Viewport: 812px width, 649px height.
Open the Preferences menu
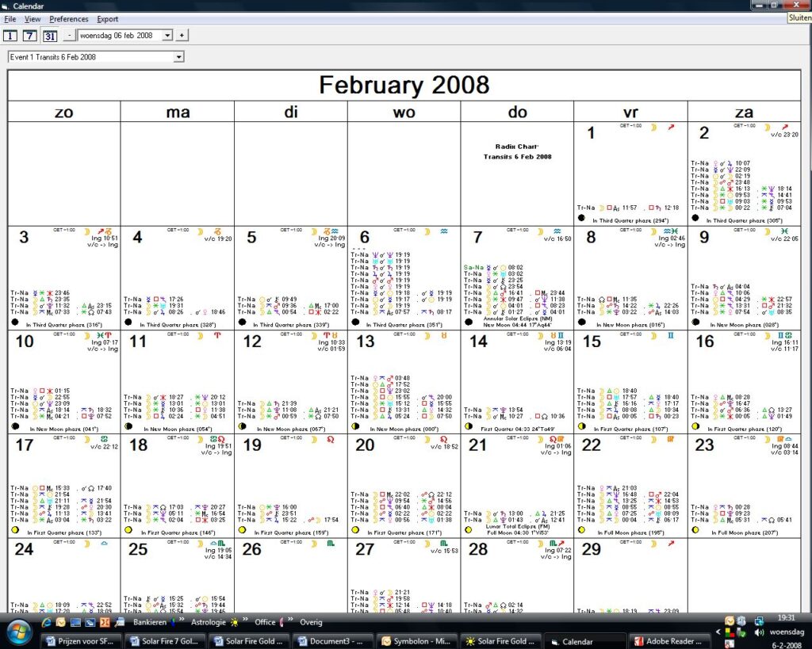coord(69,19)
